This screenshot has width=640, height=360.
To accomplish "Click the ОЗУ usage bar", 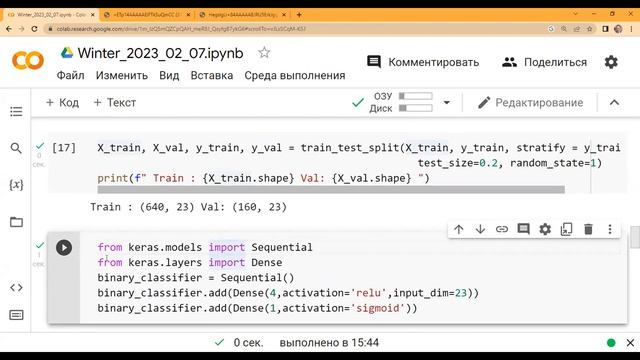I will (x=416, y=96).
